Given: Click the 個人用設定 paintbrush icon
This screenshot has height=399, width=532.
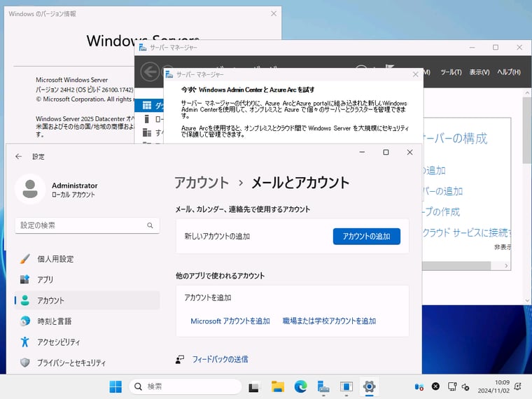Looking at the screenshot, I should pyautogui.click(x=24, y=259).
